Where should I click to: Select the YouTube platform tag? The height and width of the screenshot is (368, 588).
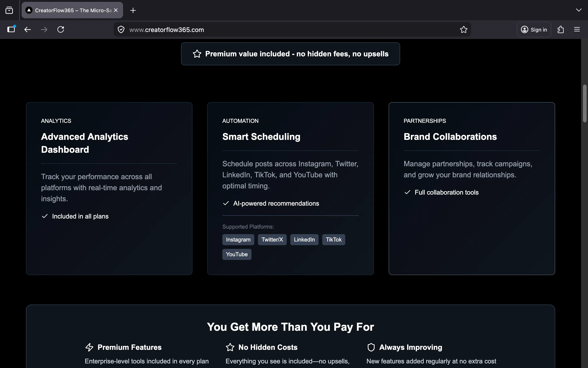point(237,254)
